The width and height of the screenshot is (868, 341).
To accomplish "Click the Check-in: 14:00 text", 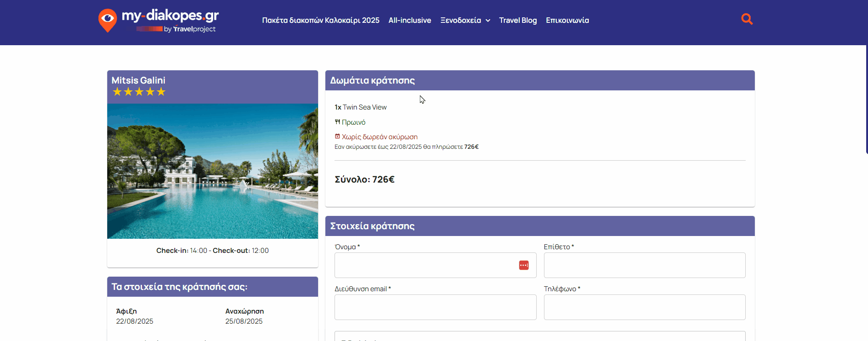I will (x=182, y=251).
